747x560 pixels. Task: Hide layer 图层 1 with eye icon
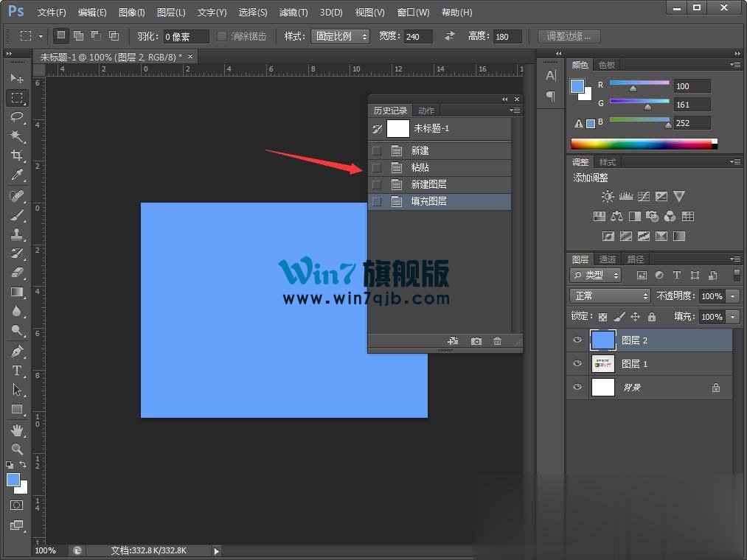click(x=577, y=363)
